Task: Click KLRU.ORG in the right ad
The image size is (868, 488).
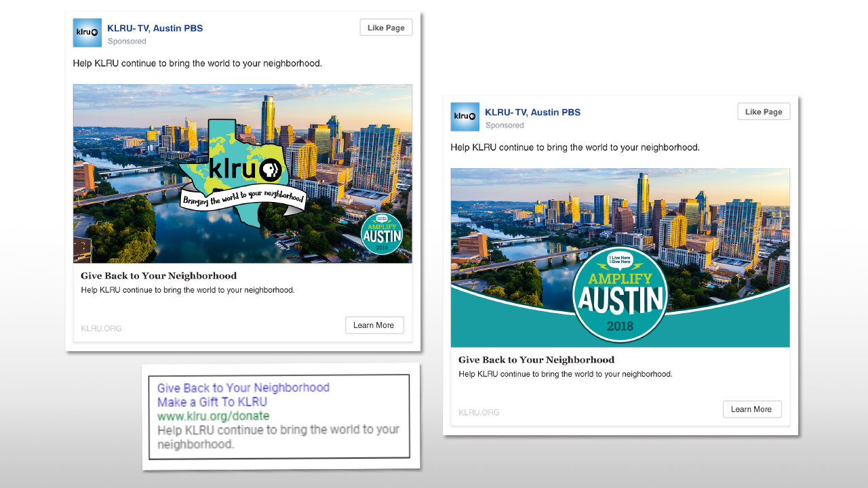Action: click(479, 413)
